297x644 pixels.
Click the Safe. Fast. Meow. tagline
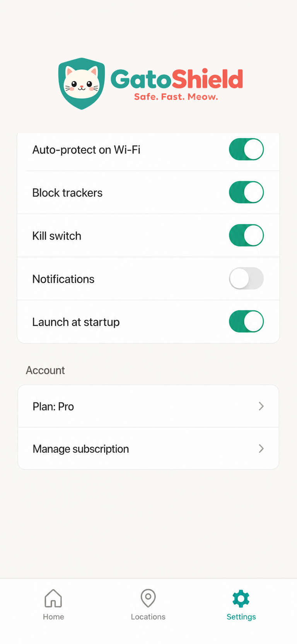pyautogui.click(x=176, y=97)
